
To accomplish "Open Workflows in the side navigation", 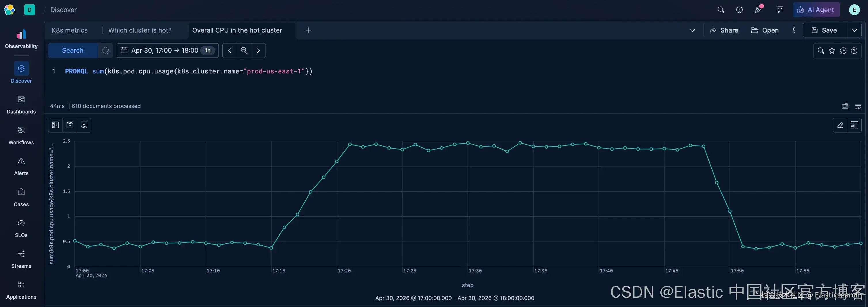I will (x=21, y=136).
